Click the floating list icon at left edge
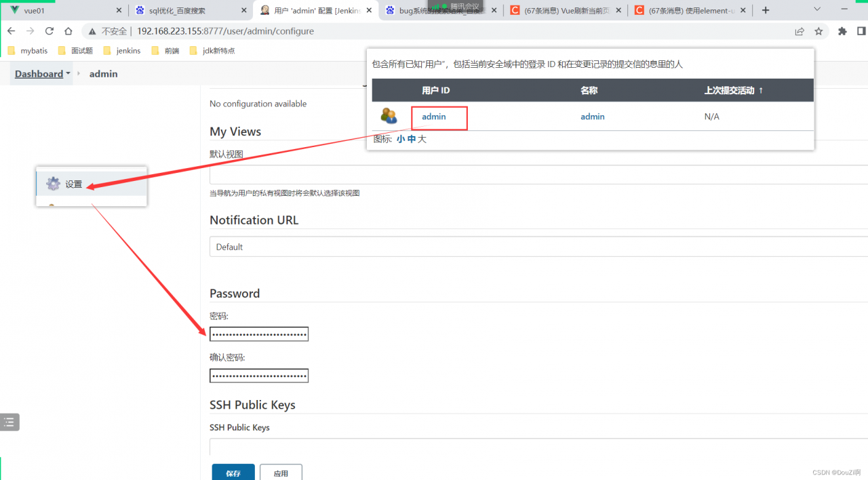The height and width of the screenshot is (480, 868). [9, 422]
